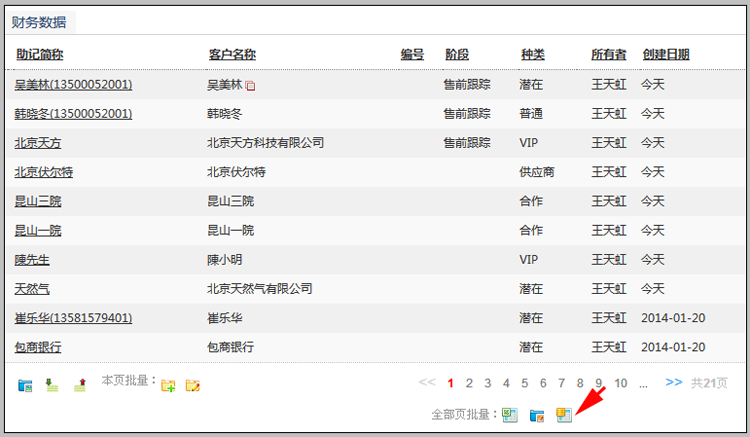The width and height of the screenshot is (750, 437).
Task: Click VIP type in 陳先生 row
Action: click(x=529, y=260)
